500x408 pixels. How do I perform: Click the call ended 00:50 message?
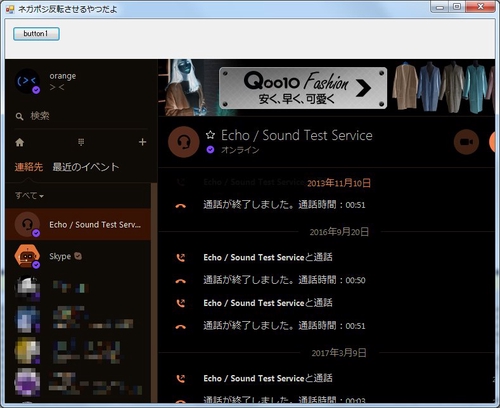(x=284, y=280)
